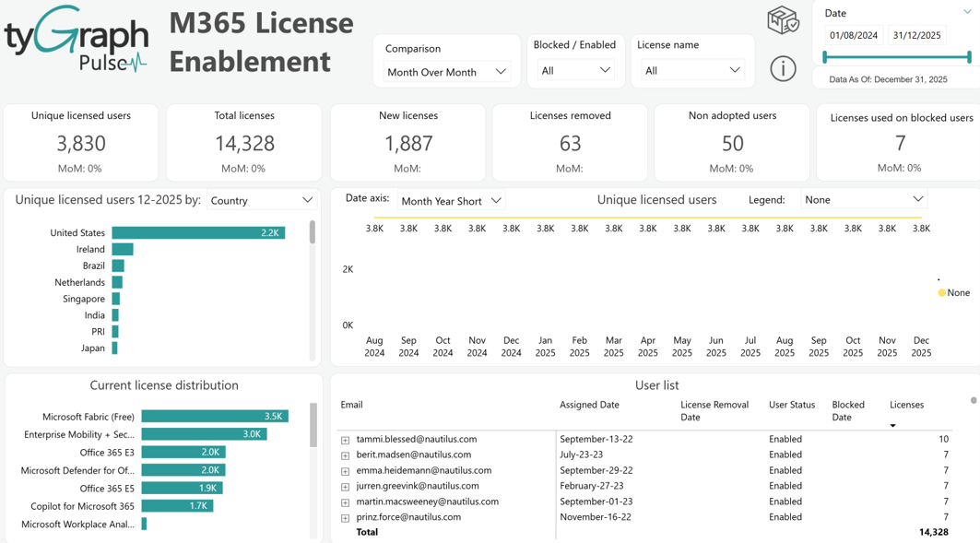Click the Total licenses card 14,328
Image resolution: width=980 pixels, height=543 pixels.
click(244, 143)
